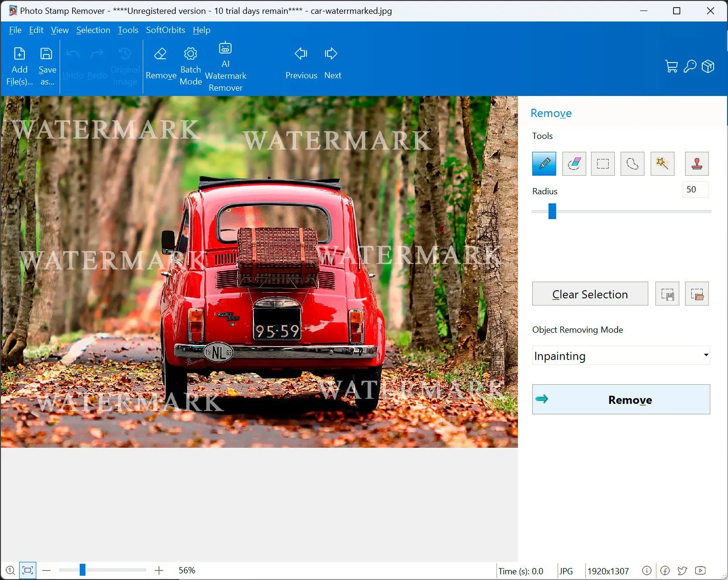Open the File menu

[x=15, y=30]
